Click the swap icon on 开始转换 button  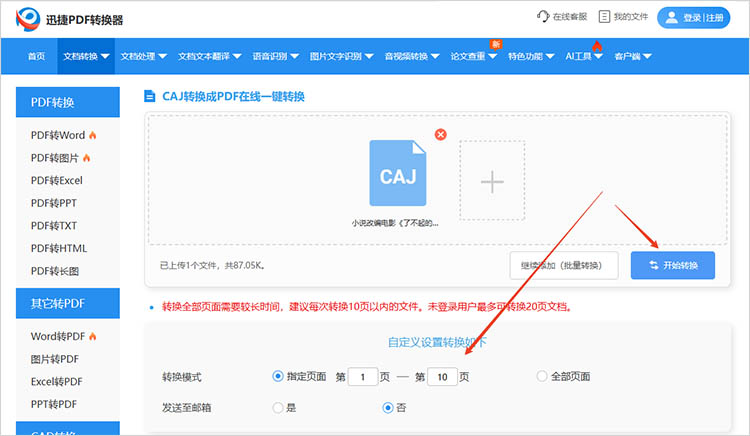coord(654,265)
